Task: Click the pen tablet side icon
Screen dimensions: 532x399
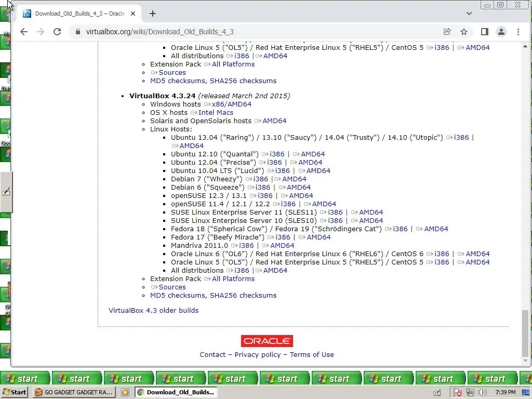Action: [x=6, y=192]
